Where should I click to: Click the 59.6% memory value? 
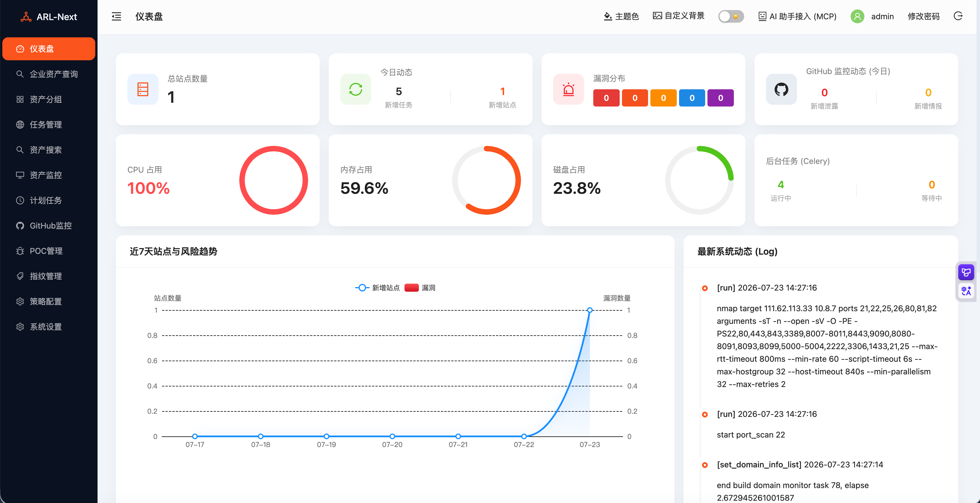coord(364,188)
